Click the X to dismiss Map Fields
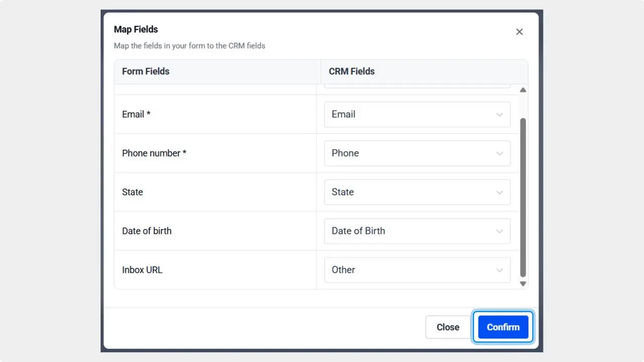Screen dimensions: 644x362 pos(519,32)
